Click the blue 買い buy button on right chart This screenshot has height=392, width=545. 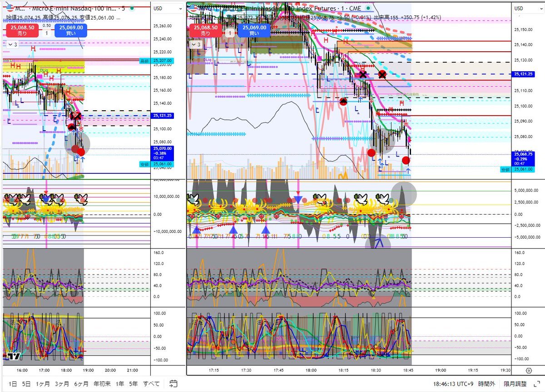point(254,30)
